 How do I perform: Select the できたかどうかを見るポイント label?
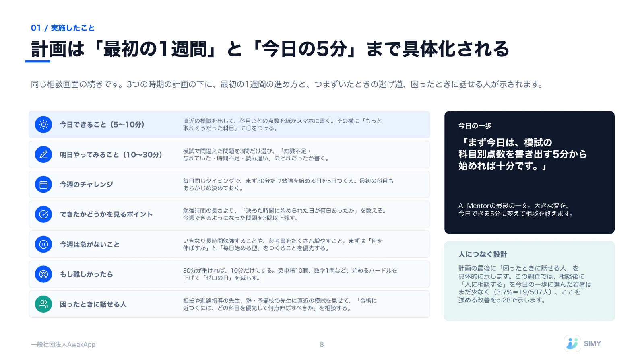[x=106, y=214]
